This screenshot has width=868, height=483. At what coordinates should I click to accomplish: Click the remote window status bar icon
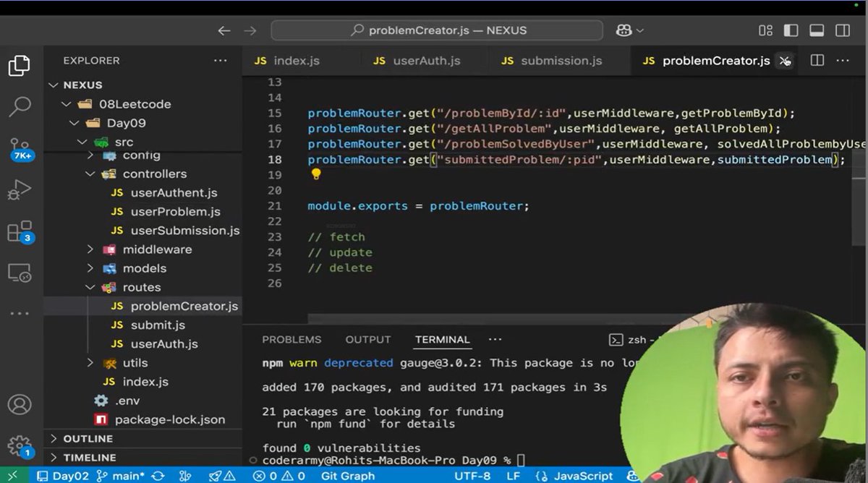[x=14, y=476]
